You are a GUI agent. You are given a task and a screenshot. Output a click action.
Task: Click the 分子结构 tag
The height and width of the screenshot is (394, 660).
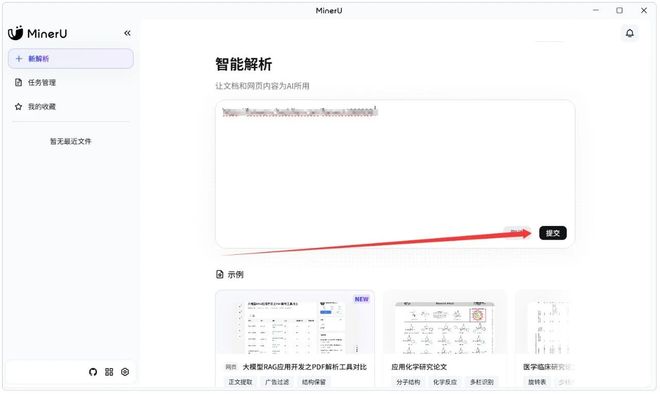pyautogui.click(x=408, y=382)
